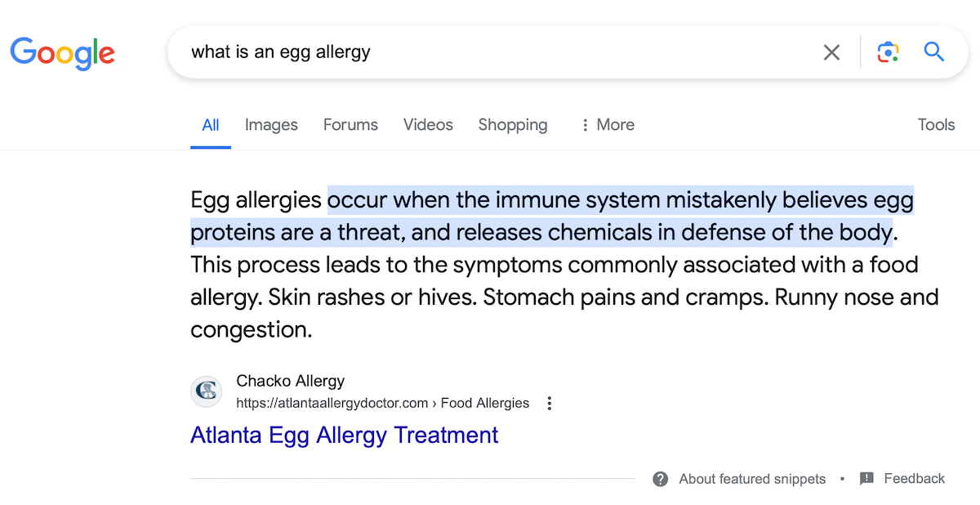Open the Tools options
The image size is (980, 505).
pos(936,124)
